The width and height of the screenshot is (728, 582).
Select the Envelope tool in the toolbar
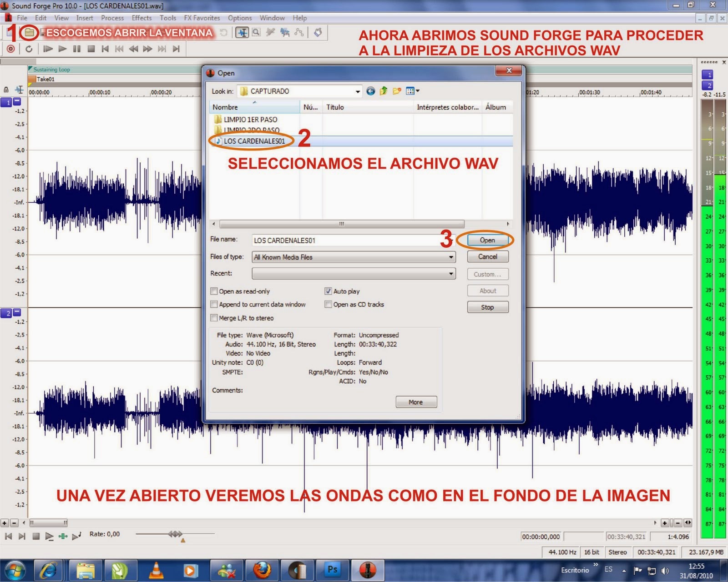[x=299, y=32]
